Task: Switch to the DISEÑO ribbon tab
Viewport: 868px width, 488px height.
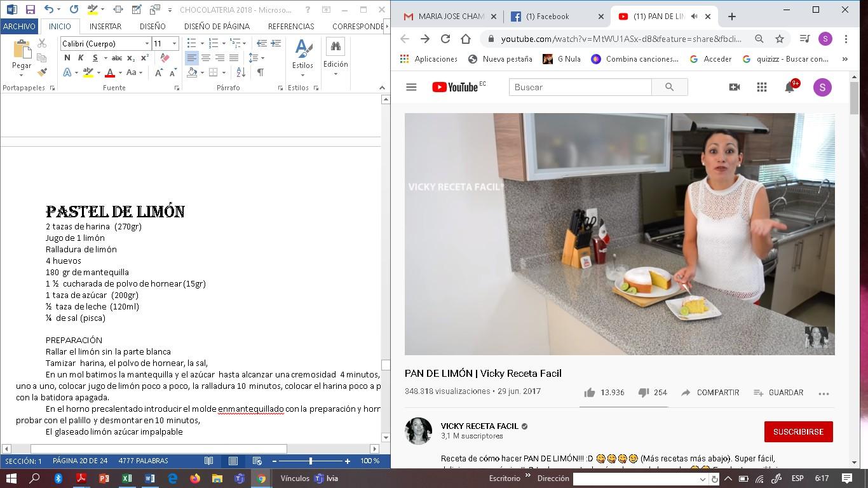Action: pyautogui.click(x=153, y=26)
